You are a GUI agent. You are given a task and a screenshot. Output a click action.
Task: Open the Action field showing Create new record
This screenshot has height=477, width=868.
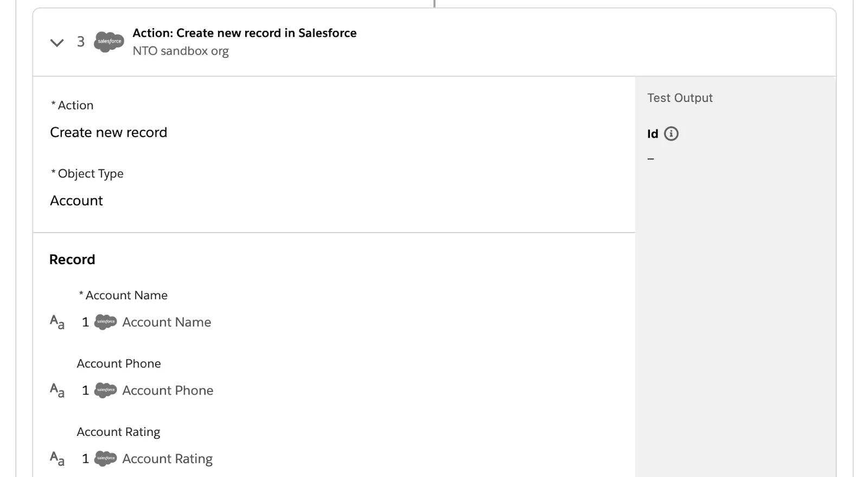[x=108, y=133]
